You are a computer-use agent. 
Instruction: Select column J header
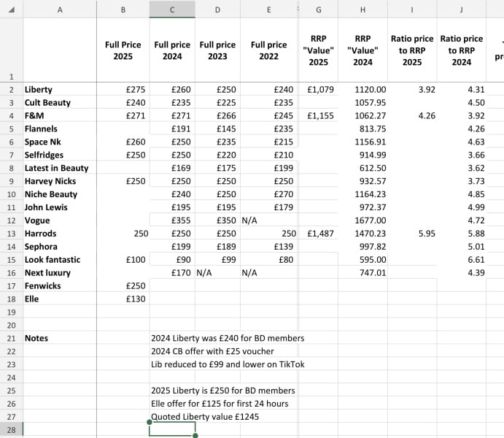462,9
